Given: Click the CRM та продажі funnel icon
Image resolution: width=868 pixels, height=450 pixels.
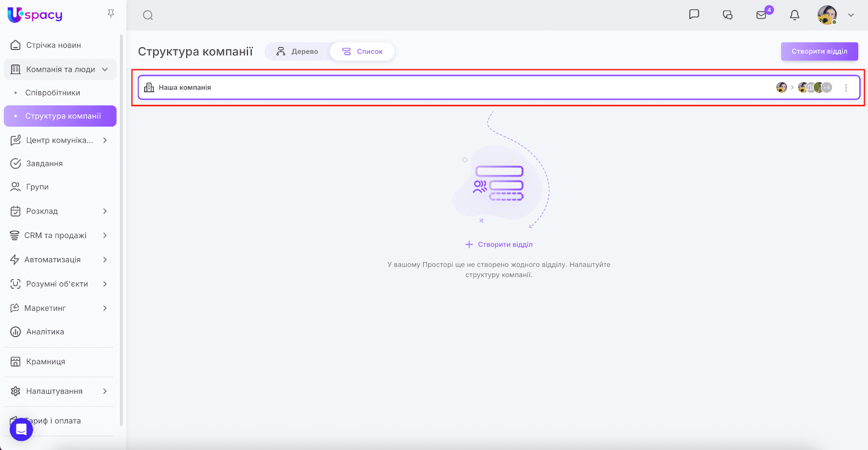Looking at the screenshot, I should (15, 235).
